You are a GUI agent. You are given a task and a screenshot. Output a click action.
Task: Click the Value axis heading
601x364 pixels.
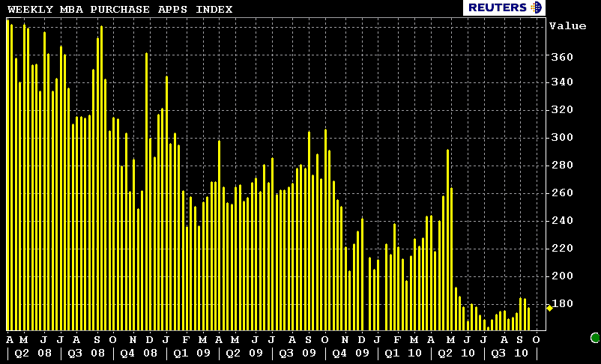567,26
